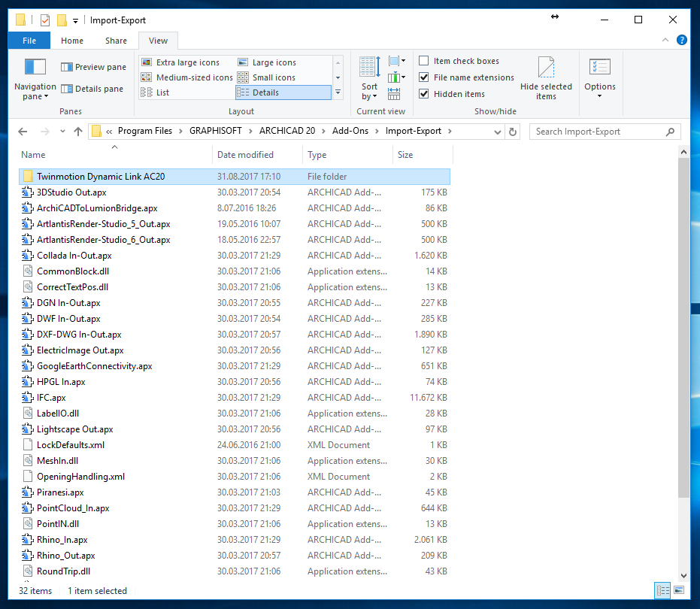Image resolution: width=700 pixels, height=609 pixels.
Task: Switch to details view in status bar
Action: (663, 590)
